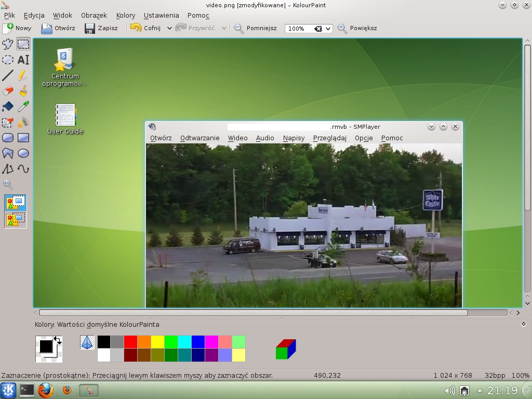The width and height of the screenshot is (532, 399).
Task: Select the Spraycan tool
Action: point(23,122)
